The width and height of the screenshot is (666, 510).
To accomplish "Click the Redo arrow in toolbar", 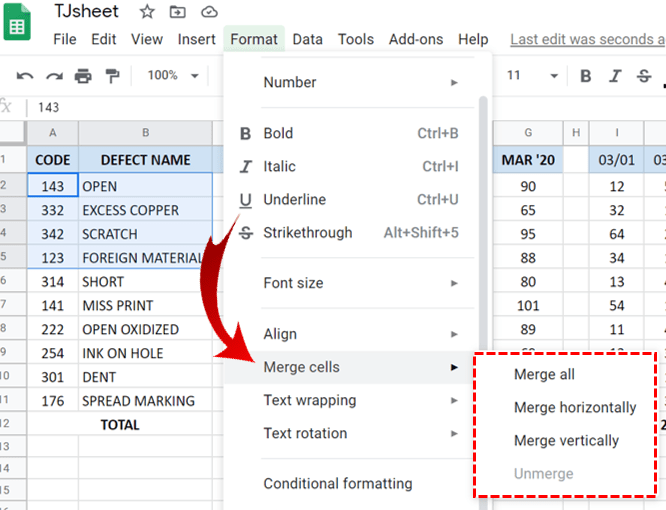I will pyautogui.click(x=54, y=76).
